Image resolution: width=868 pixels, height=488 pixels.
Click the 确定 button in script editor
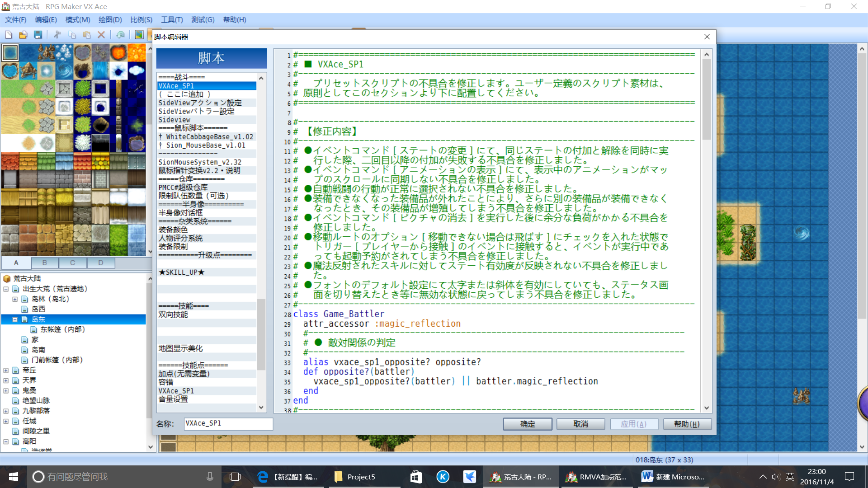[528, 424]
